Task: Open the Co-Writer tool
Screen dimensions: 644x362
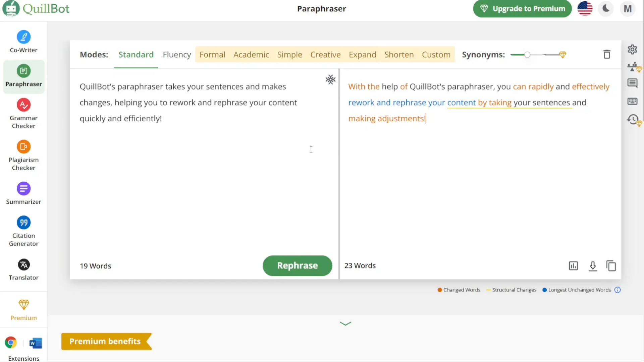Action: pyautogui.click(x=23, y=42)
